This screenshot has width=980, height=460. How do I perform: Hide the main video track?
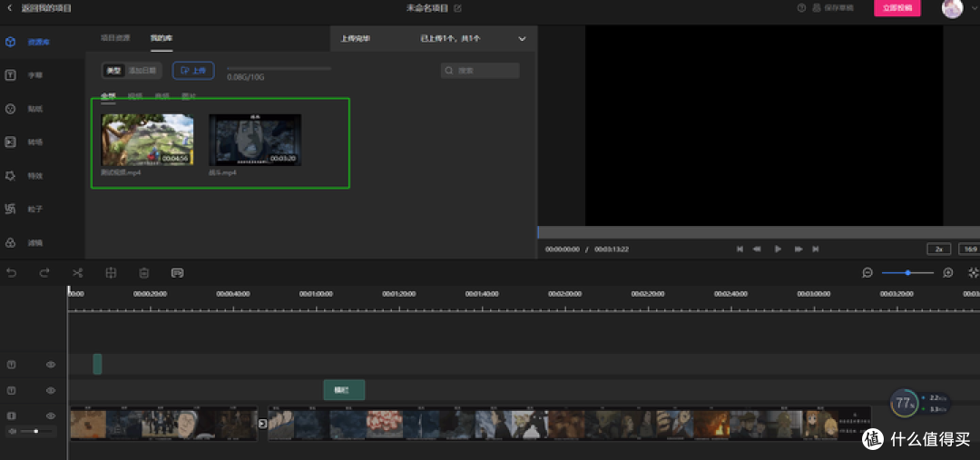[51, 416]
